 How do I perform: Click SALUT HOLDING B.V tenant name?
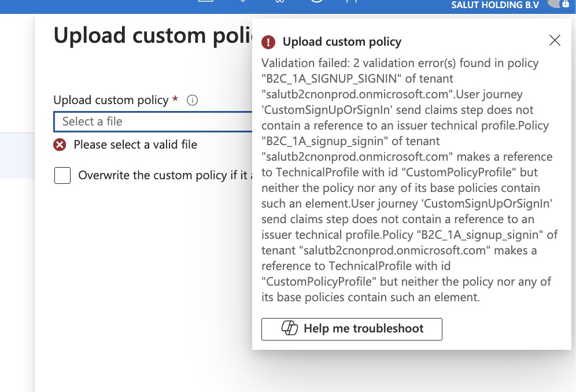494,5
